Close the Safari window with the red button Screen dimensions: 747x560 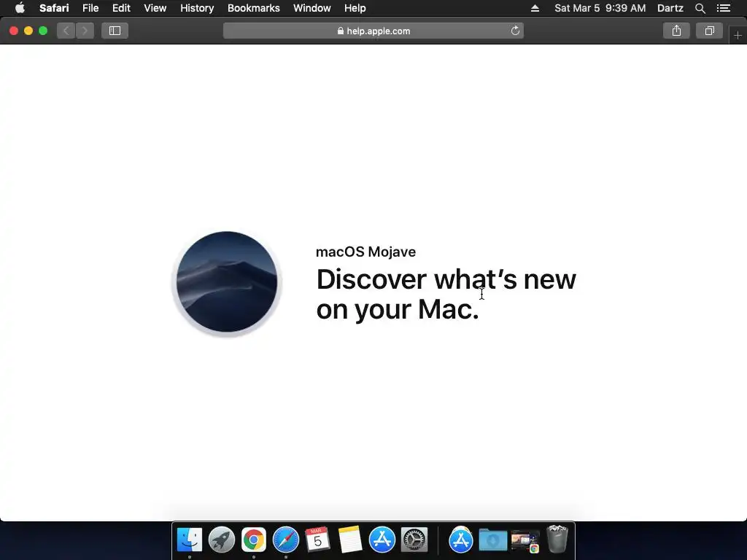click(14, 31)
